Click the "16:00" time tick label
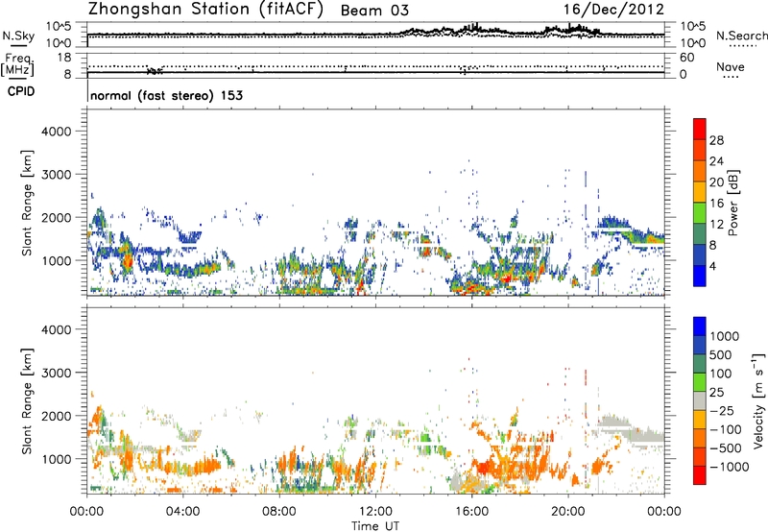The width and height of the screenshot is (768, 532). coord(471,512)
